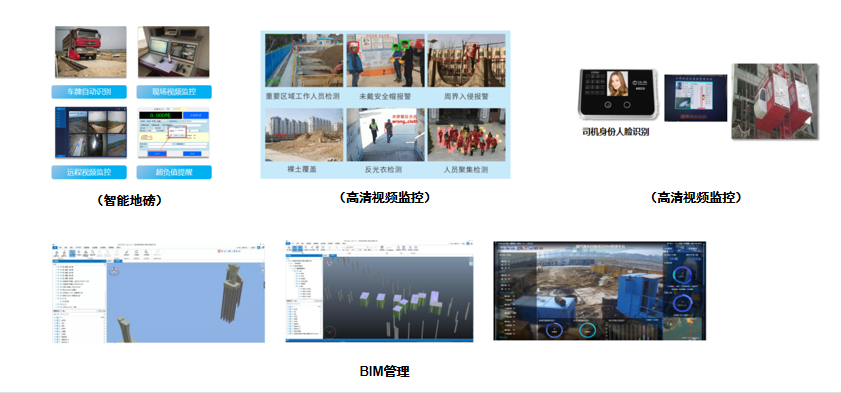Open the red dump truck photo
The width and height of the screenshot is (841, 393).
[91, 51]
